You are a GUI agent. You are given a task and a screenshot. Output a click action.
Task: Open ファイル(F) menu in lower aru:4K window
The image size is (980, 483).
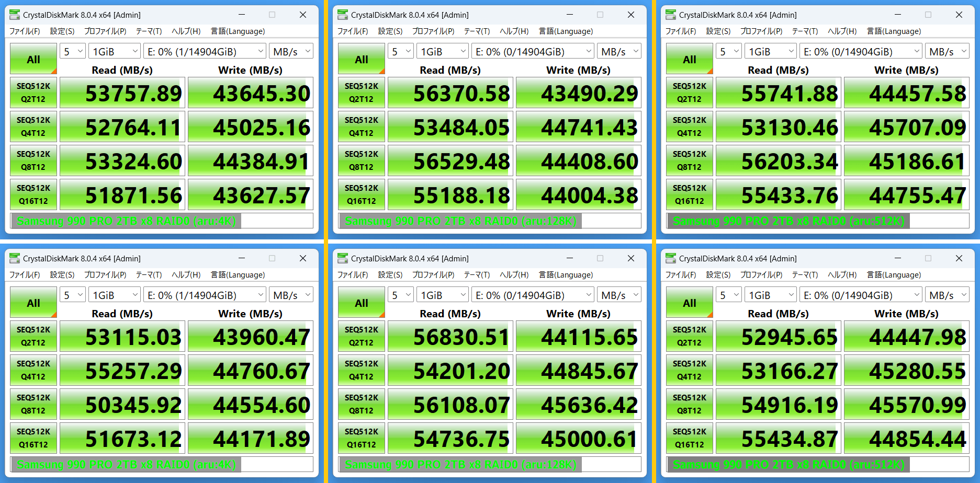pyautogui.click(x=25, y=275)
